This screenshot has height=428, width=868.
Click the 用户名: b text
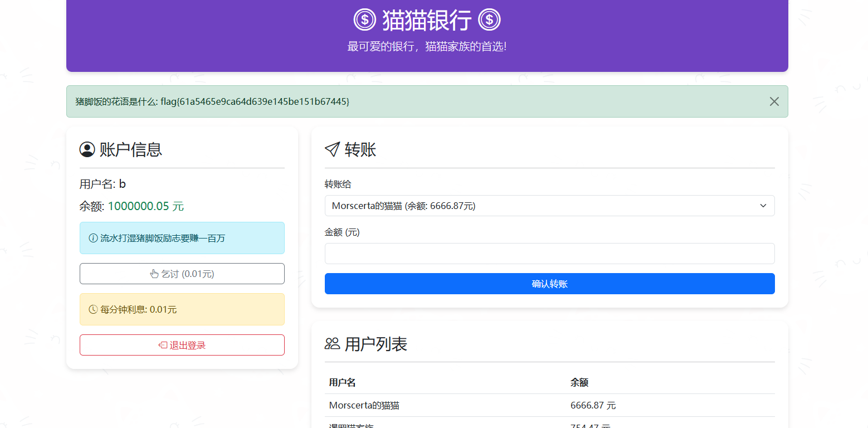[x=103, y=184]
